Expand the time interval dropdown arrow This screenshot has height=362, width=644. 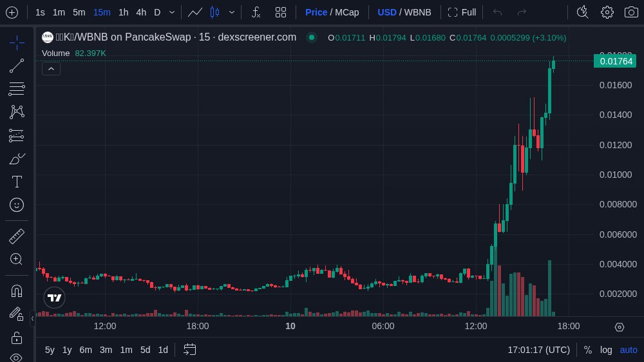click(172, 12)
